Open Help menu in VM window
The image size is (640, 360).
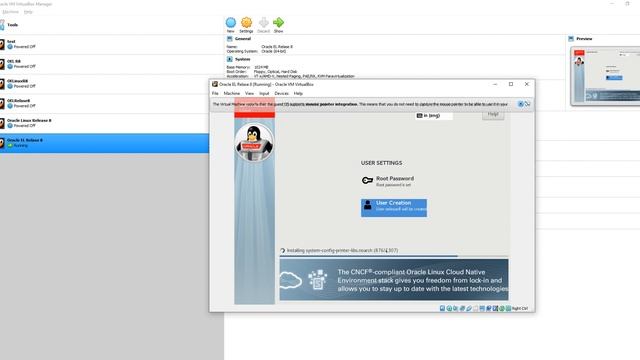click(298, 93)
